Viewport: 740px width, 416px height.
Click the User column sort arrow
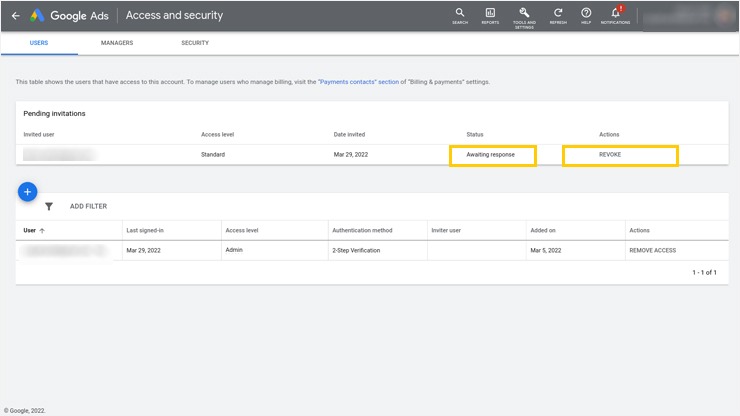coord(42,230)
